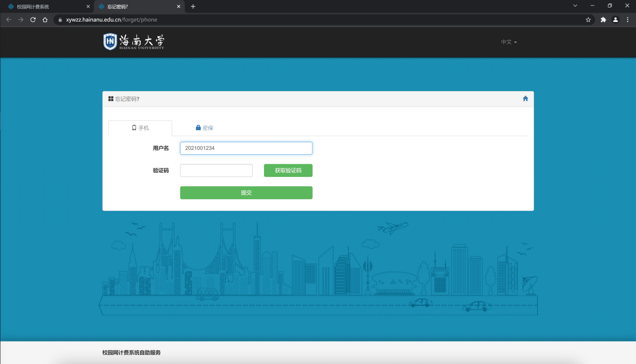Minimize the browser window

(x=592, y=6)
